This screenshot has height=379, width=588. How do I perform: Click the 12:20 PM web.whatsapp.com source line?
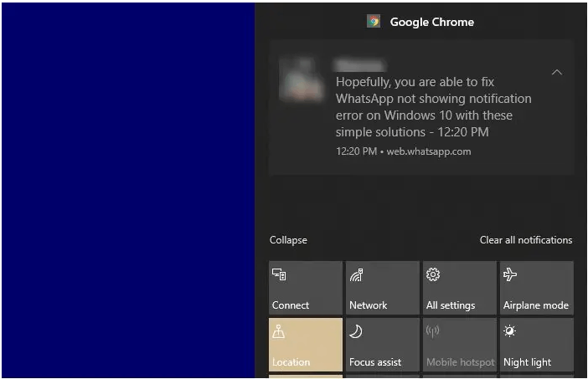(x=403, y=151)
